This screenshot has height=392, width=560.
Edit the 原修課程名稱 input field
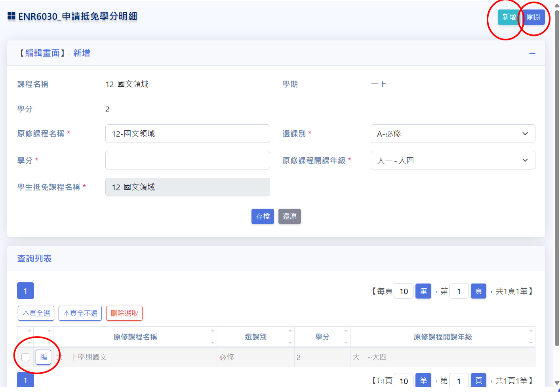[x=188, y=134]
